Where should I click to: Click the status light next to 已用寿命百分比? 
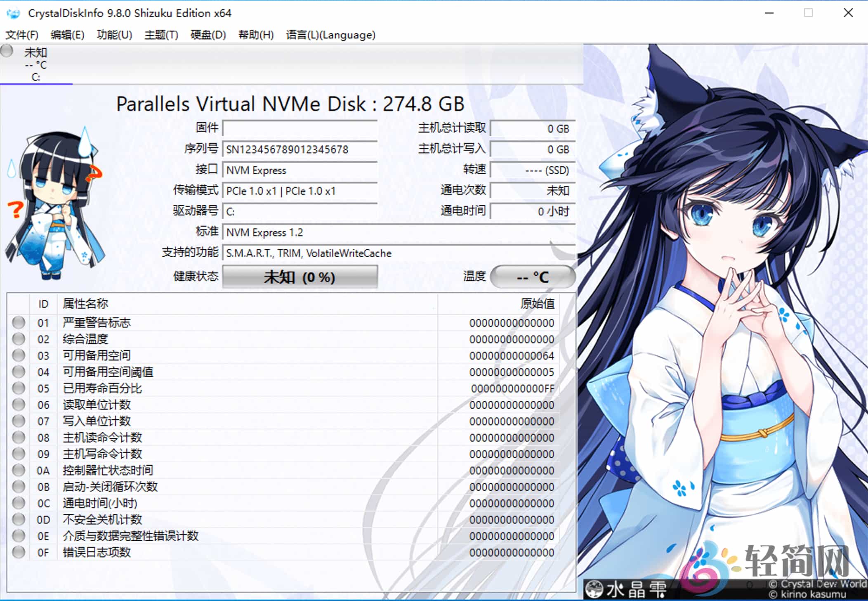coord(19,388)
